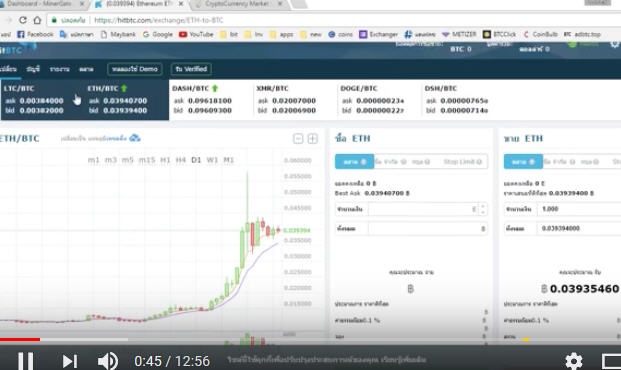This screenshot has height=370, width=621.
Task: Pause the video playback
Action: point(26,361)
